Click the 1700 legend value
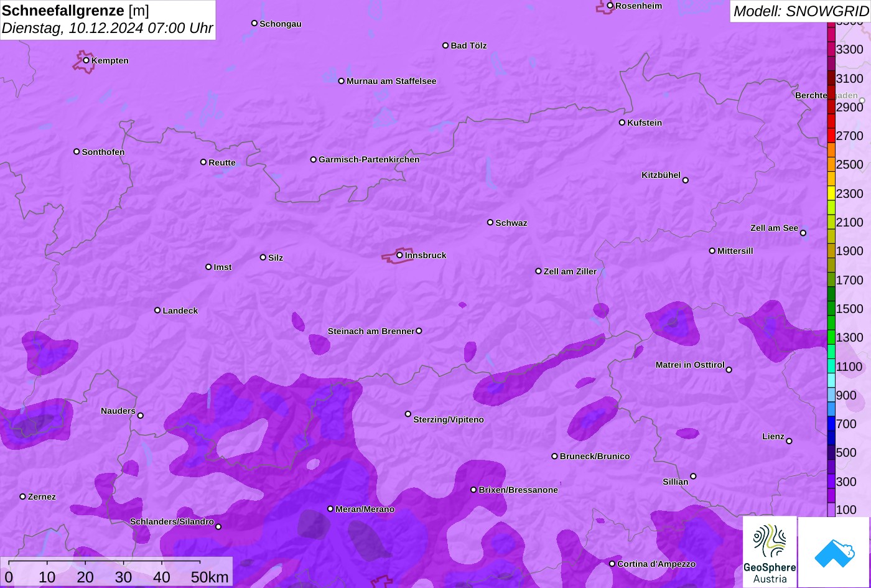 pyautogui.click(x=850, y=280)
